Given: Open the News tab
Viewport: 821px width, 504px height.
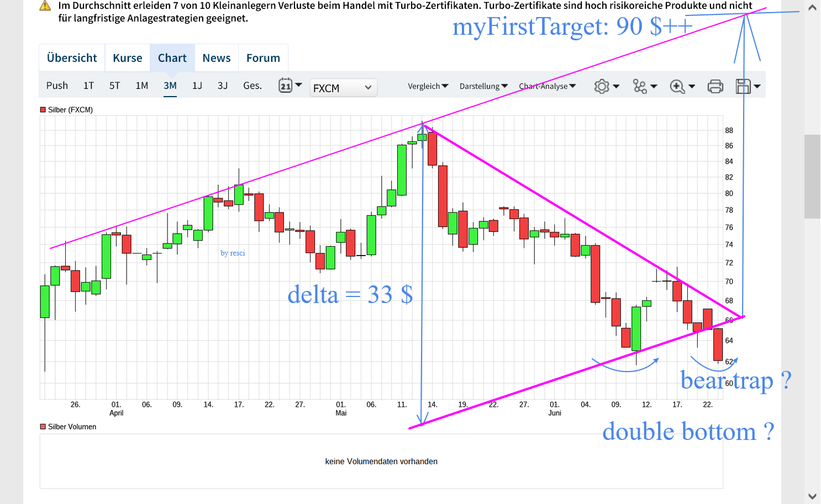Looking at the screenshot, I should coord(217,58).
